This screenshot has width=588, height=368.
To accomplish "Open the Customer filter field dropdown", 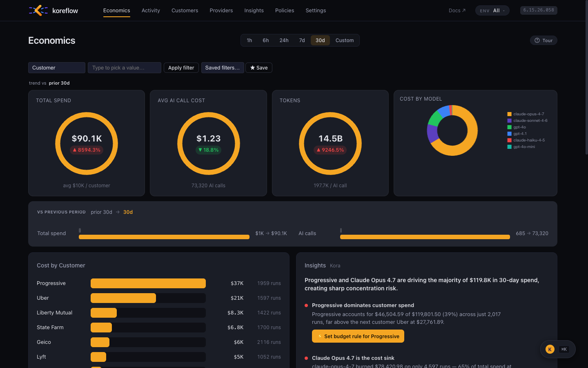I will click(57, 68).
